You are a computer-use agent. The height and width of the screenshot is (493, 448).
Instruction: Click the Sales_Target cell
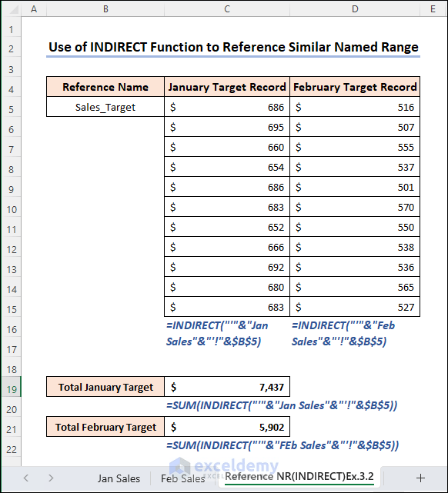click(x=105, y=107)
